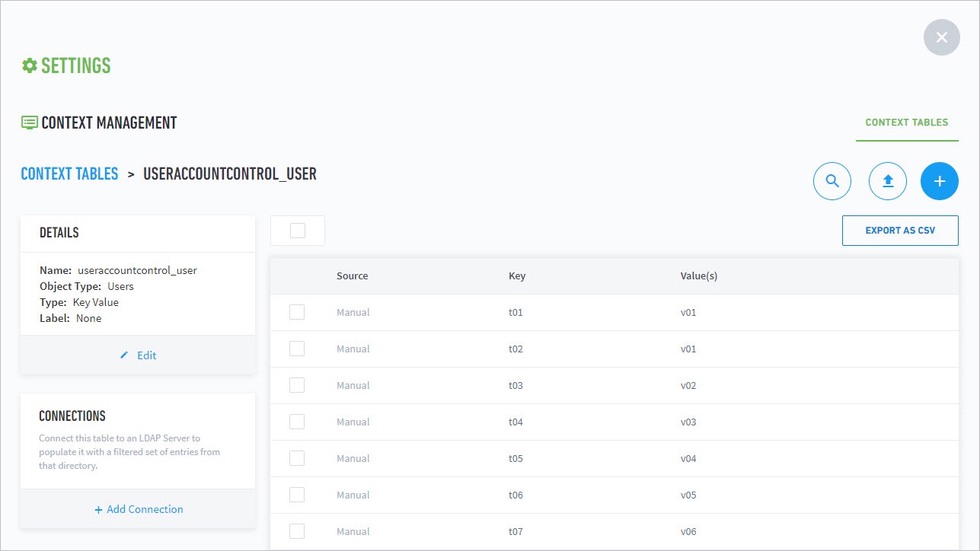
Task: Click the Context Management heading text
Action: coord(109,123)
